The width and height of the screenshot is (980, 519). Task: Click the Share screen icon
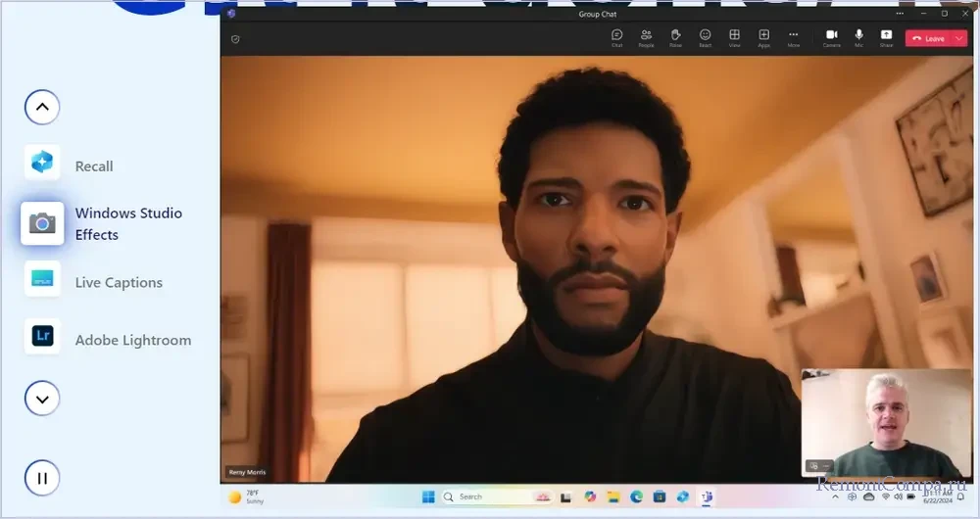886,37
